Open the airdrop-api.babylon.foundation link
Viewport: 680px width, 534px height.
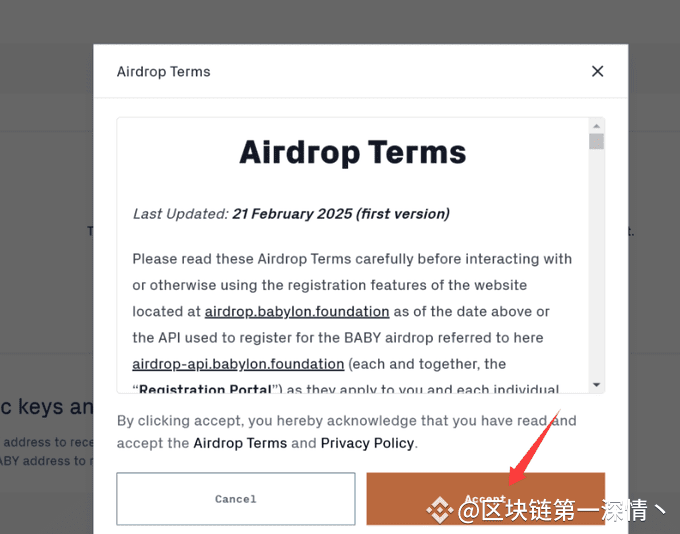click(238, 364)
